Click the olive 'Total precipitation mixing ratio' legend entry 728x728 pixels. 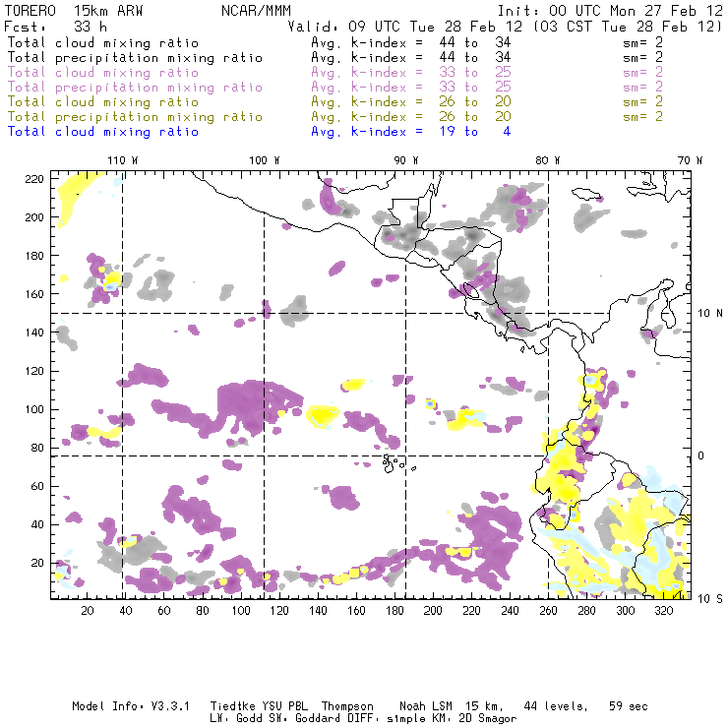point(135,117)
